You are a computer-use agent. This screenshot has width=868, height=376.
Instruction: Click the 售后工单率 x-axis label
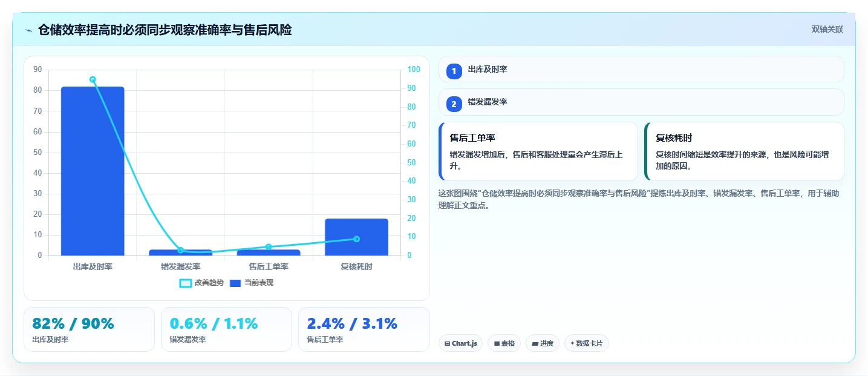(x=269, y=266)
